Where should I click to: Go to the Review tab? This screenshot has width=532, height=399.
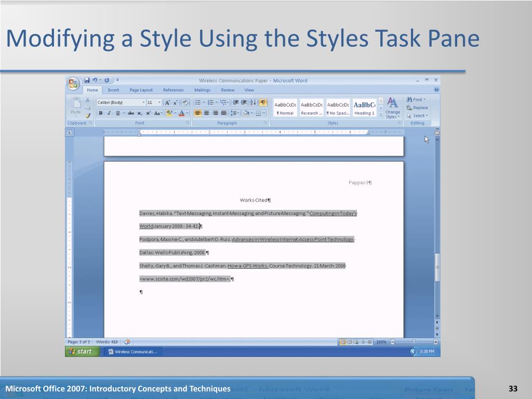pos(228,90)
